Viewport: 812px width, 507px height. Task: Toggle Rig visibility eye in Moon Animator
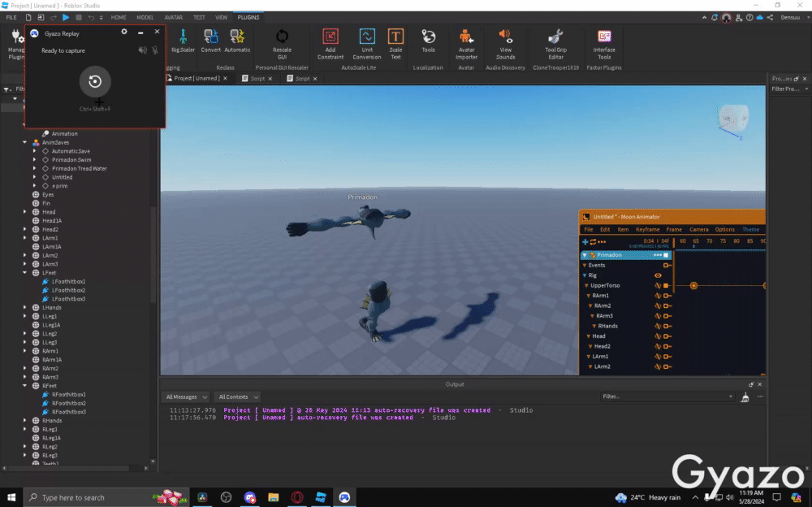pos(658,275)
